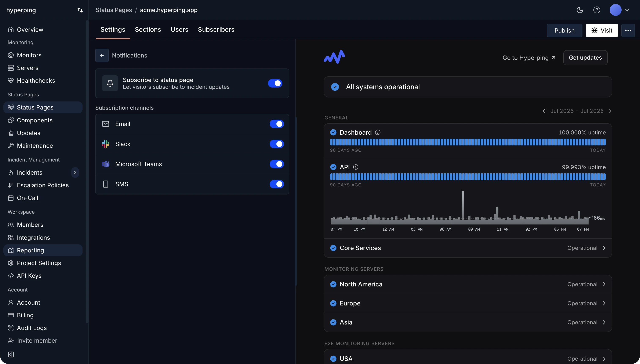Click the Hyperping logo on status preview

click(334, 57)
